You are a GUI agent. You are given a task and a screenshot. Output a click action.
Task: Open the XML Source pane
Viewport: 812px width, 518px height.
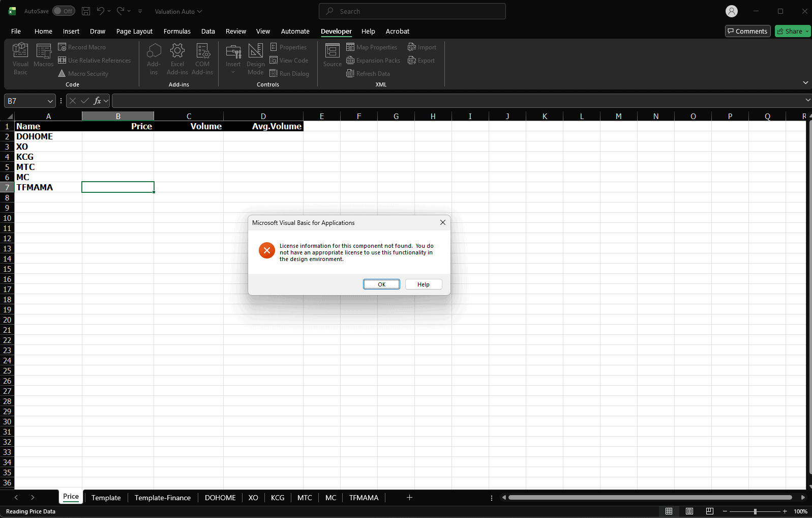pyautogui.click(x=332, y=55)
